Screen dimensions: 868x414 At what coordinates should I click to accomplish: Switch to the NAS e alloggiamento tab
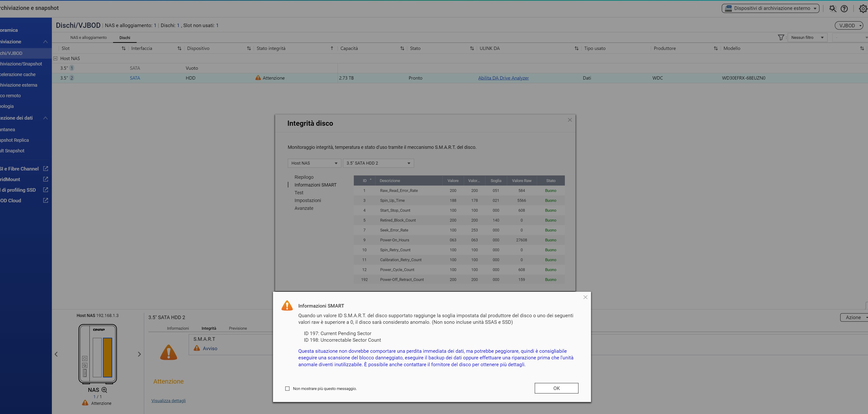(88, 37)
